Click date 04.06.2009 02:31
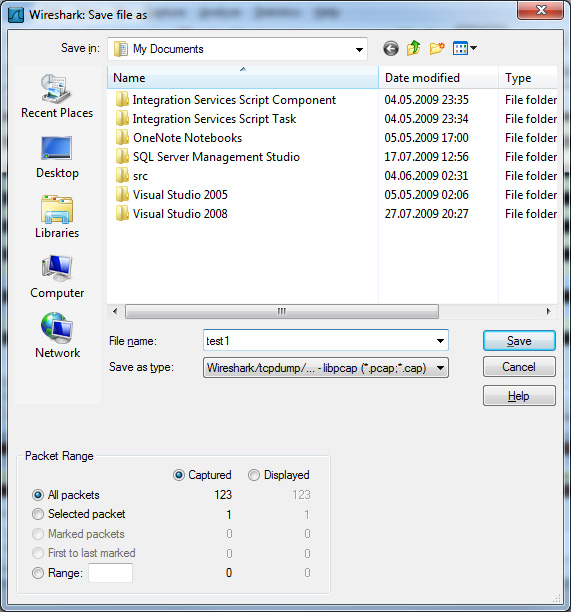Image resolution: width=571 pixels, height=612 pixels. point(426,176)
